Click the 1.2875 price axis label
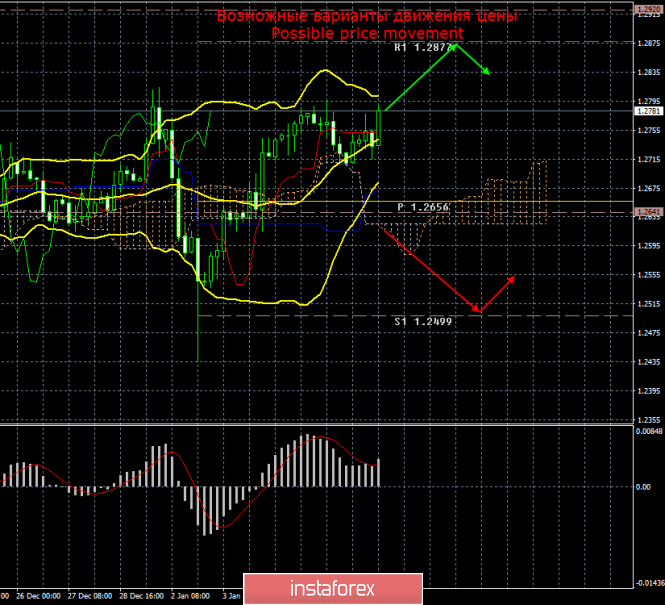Viewport: 665px width, 605px height. tap(649, 43)
